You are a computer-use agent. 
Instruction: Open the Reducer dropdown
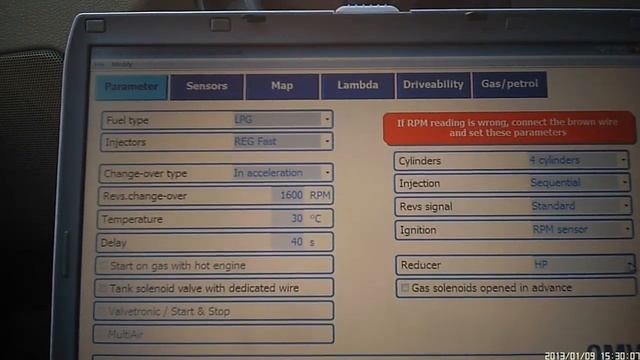pyautogui.click(x=630, y=265)
